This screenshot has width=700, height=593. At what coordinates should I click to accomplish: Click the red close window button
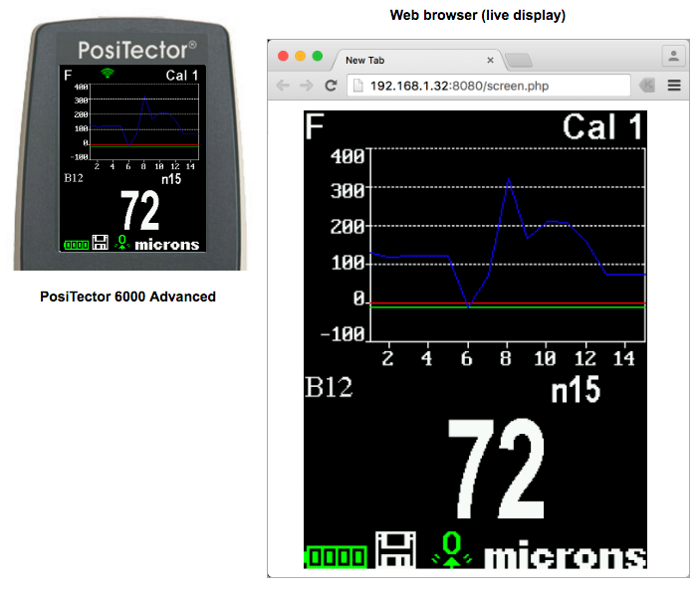pyautogui.click(x=283, y=56)
